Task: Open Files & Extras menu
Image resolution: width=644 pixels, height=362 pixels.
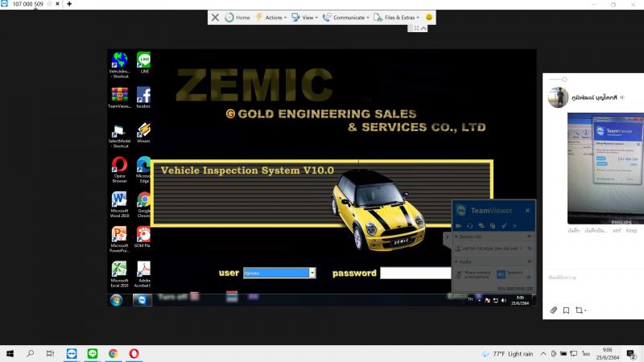Action: [396, 17]
